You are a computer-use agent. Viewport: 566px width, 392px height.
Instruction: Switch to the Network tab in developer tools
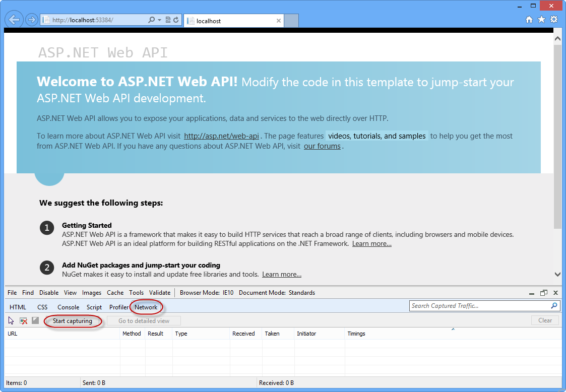pos(147,307)
